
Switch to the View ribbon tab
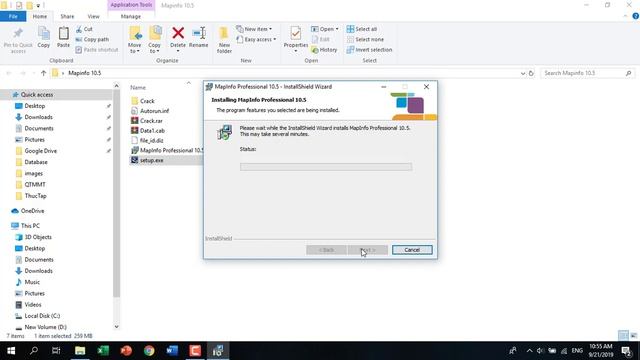click(x=93, y=16)
